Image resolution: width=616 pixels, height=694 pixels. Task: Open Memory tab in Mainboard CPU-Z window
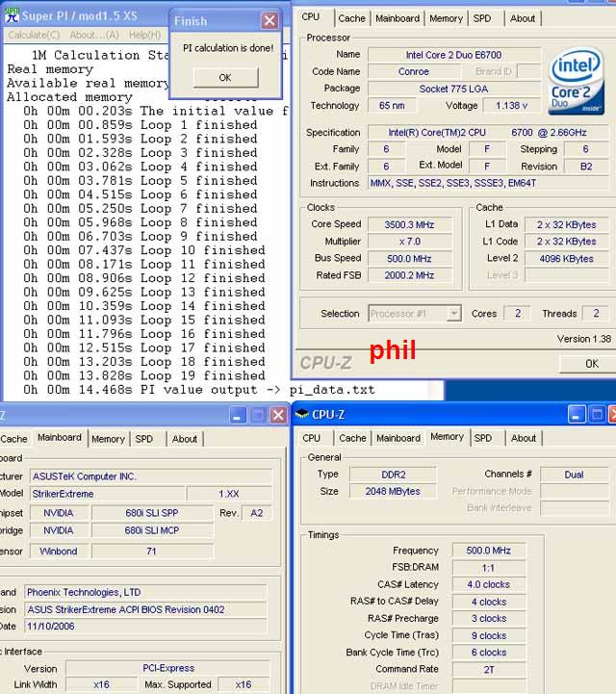108,439
